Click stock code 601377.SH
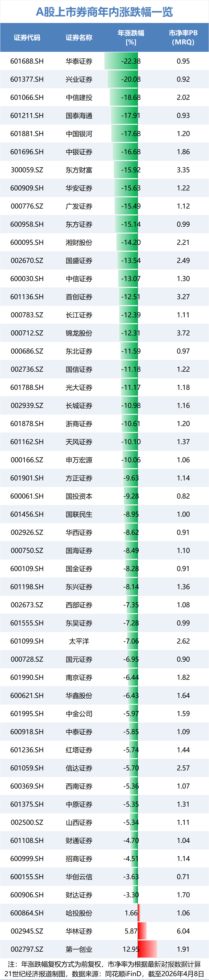209x980 pixels. [27, 79]
